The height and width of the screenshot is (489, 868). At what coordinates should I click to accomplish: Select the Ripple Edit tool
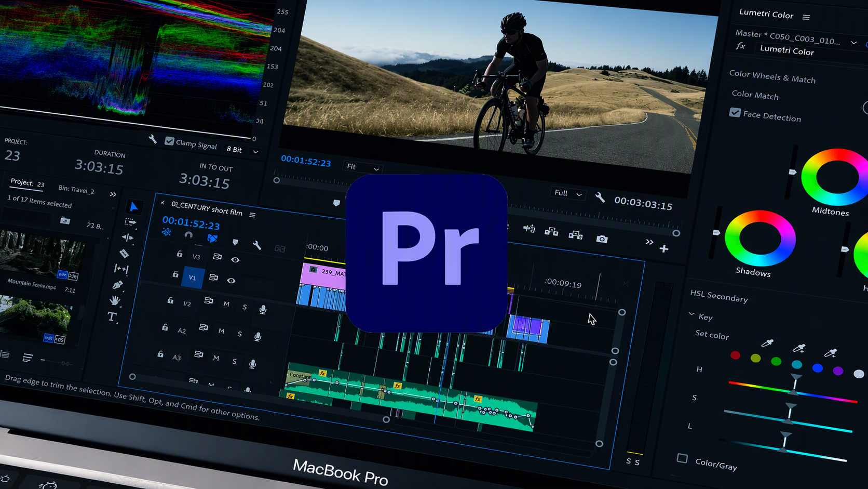coord(127,237)
